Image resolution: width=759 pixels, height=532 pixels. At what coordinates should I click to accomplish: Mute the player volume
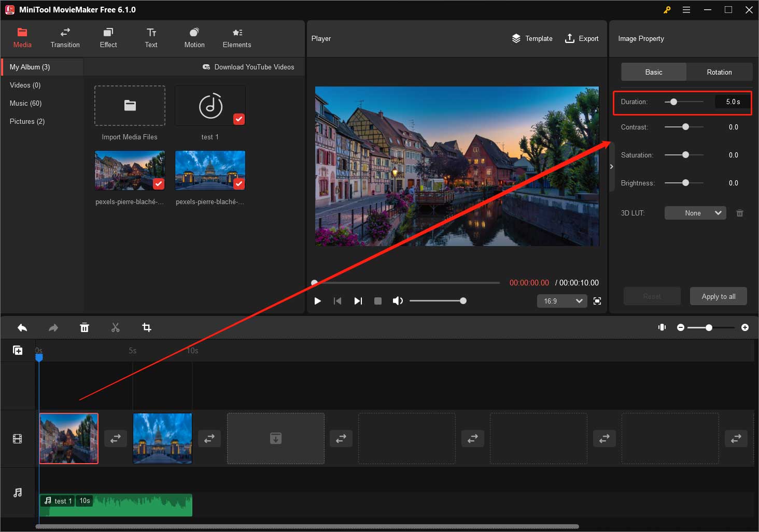(x=398, y=301)
